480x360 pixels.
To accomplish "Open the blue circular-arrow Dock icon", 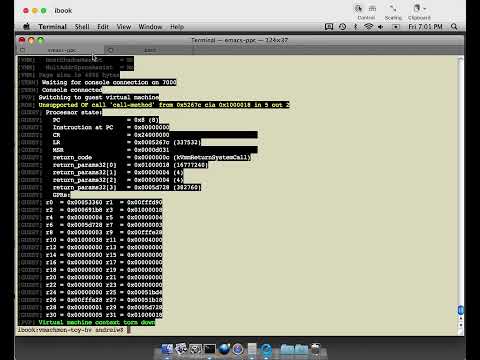I will pos(266,349).
